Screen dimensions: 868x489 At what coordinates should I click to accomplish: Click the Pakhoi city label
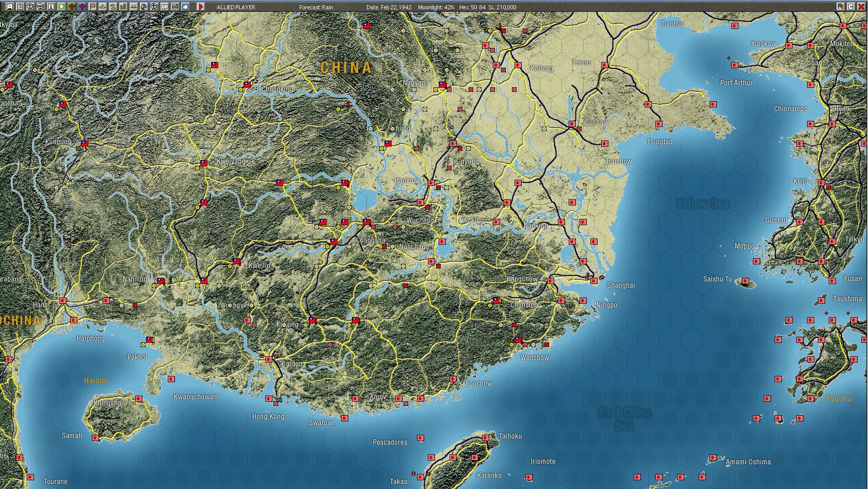point(137,357)
